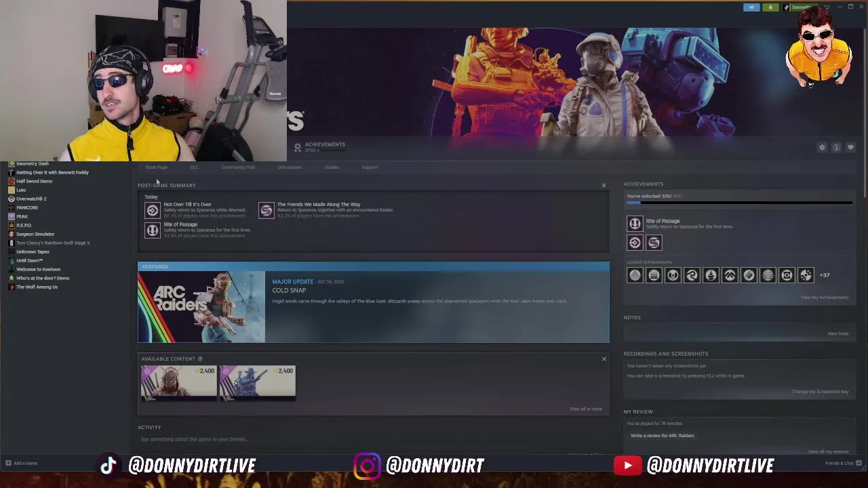The height and width of the screenshot is (488, 868).
Task: Click the Add a Game plus icon
Action: [8, 464]
